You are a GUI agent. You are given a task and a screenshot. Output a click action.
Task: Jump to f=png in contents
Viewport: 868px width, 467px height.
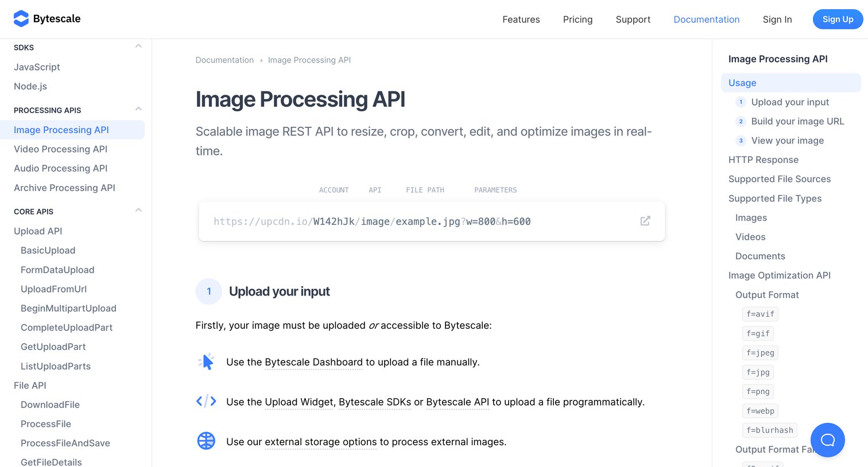click(758, 391)
